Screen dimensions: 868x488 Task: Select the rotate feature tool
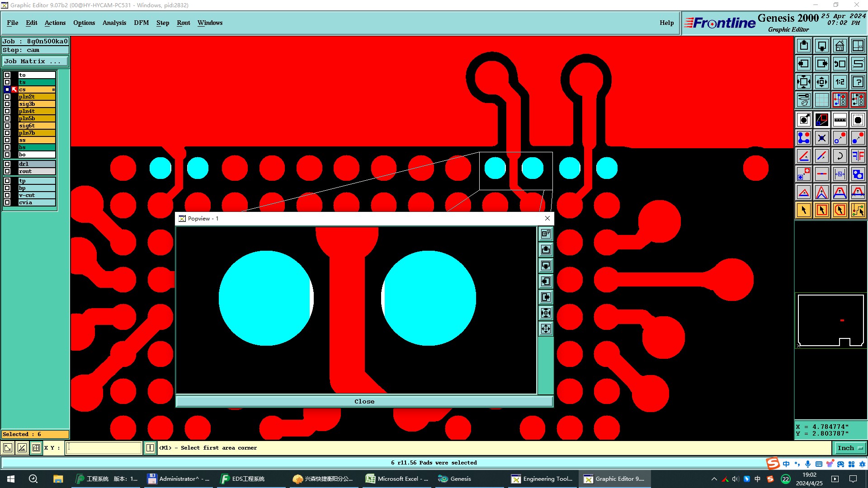pyautogui.click(x=840, y=156)
